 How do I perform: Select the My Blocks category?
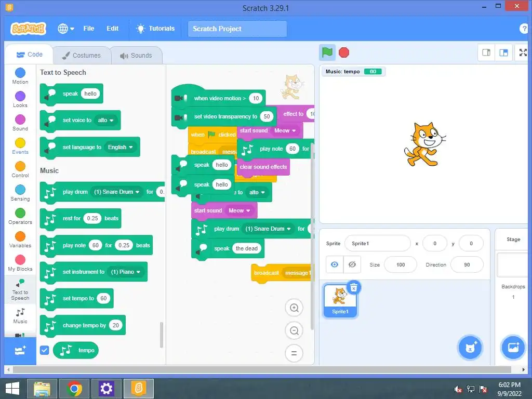(20, 263)
